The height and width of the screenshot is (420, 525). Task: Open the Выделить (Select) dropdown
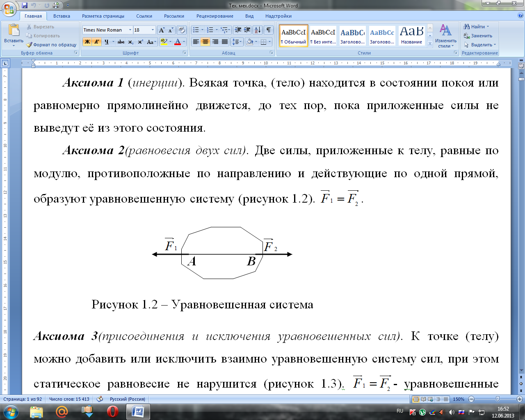tap(480, 45)
